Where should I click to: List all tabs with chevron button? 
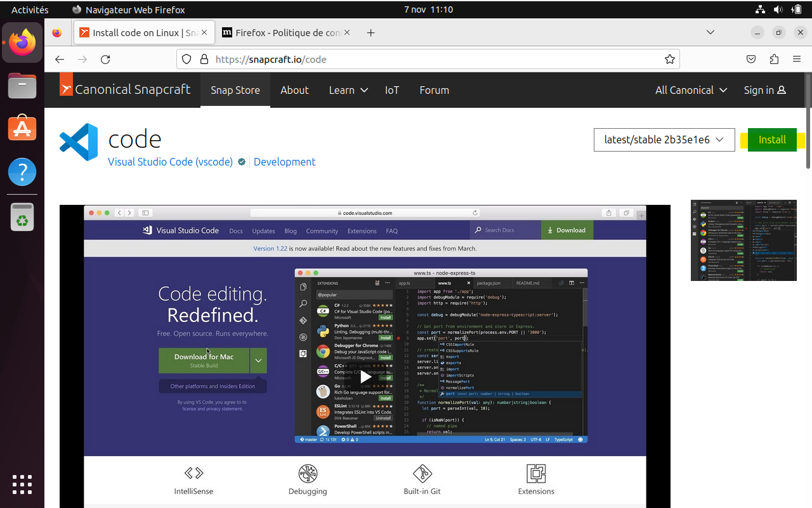pos(710,32)
